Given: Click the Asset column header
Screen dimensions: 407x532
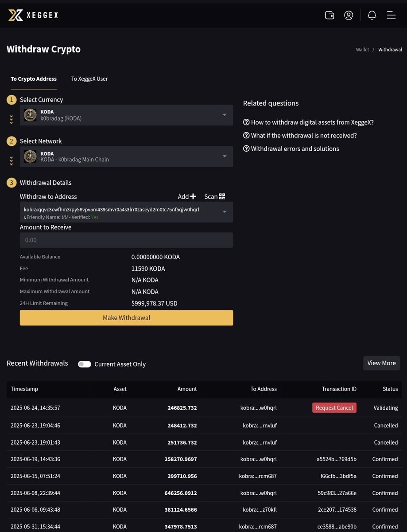Looking at the screenshot, I should [120, 389].
